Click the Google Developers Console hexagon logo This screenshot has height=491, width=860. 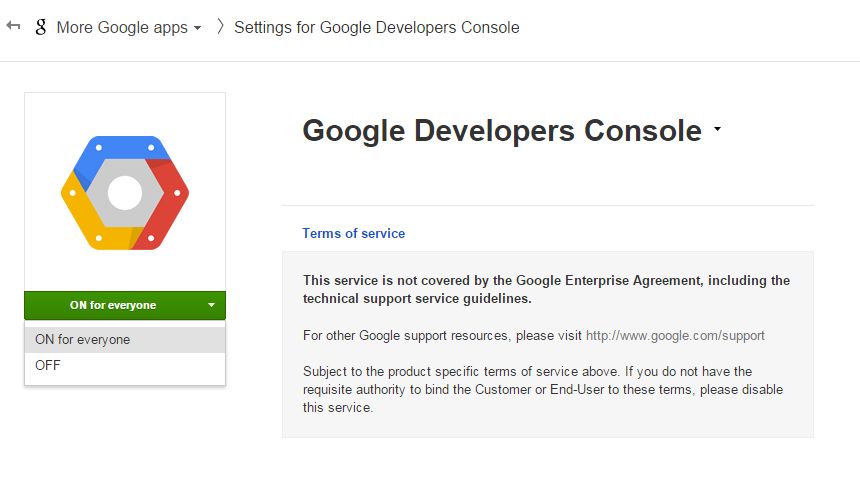(125, 192)
